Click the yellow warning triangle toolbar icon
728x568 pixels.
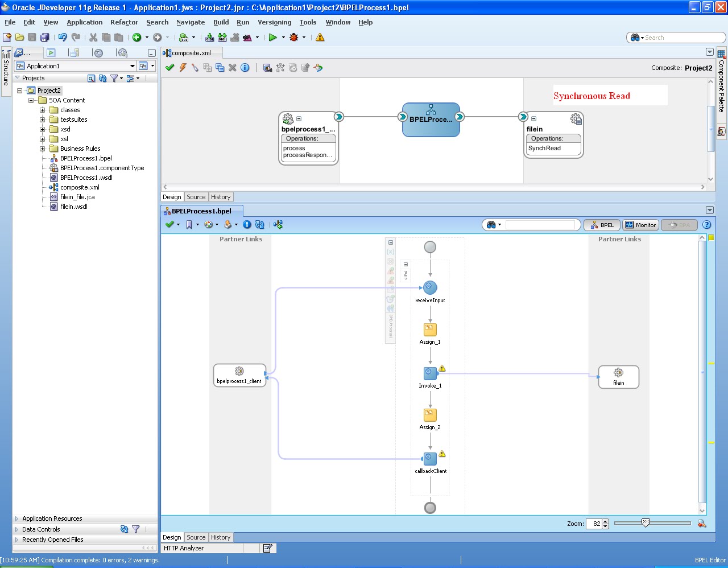320,37
